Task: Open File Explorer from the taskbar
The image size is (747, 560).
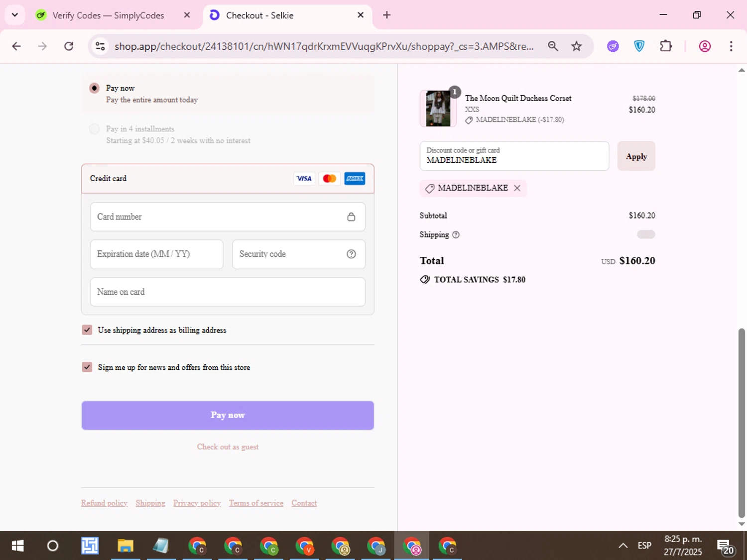Action: click(x=125, y=546)
